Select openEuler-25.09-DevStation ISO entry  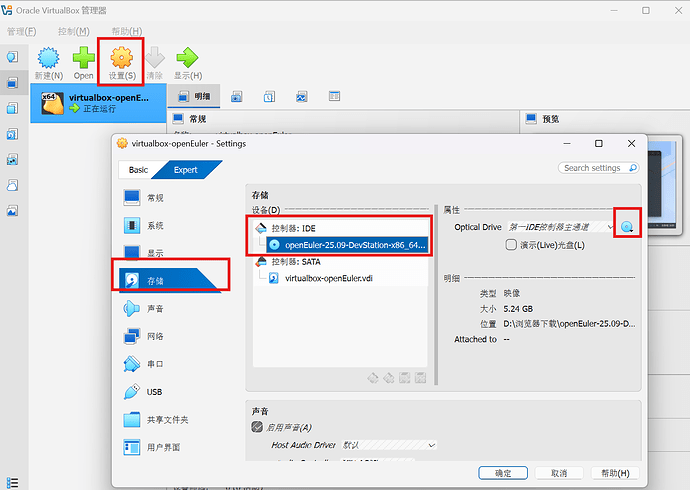click(347, 245)
